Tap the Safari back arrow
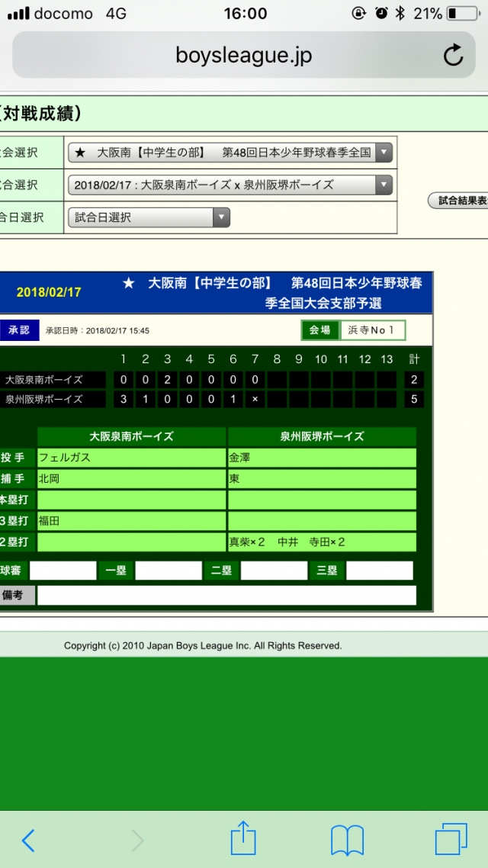Screen dimensions: 488x868 pos(28,840)
